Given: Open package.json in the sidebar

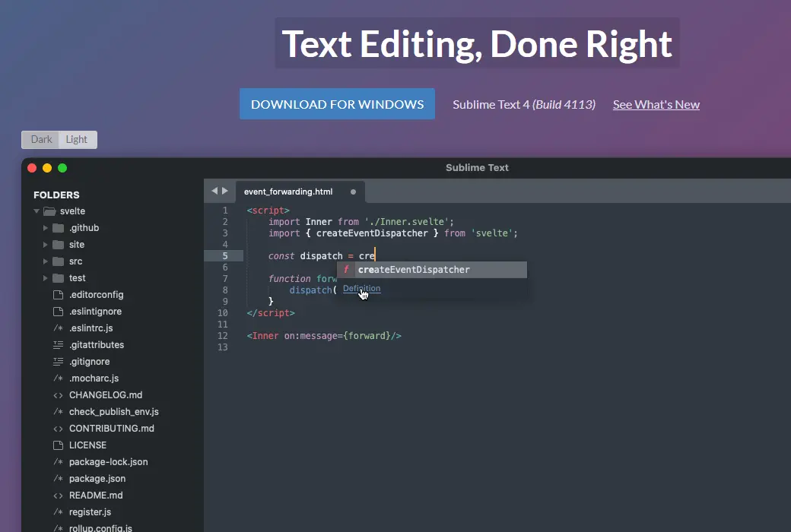Looking at the screenshot, I should (97, 479).
